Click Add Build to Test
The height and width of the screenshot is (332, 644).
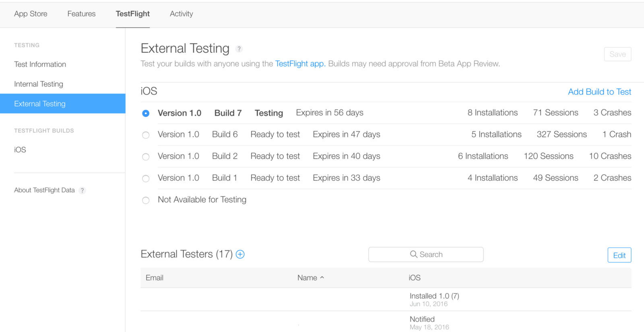pyautogui.click(x=600, y=92)
